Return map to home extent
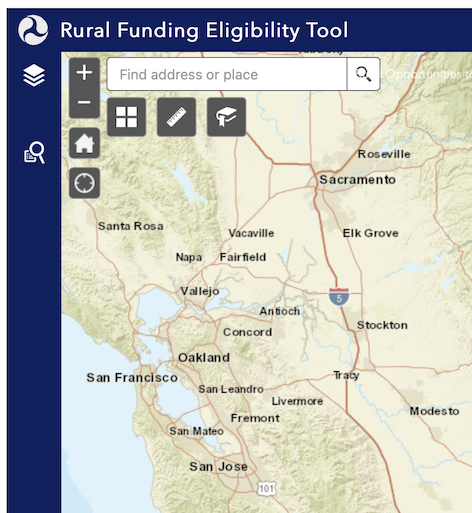 (x=84, y=143)
